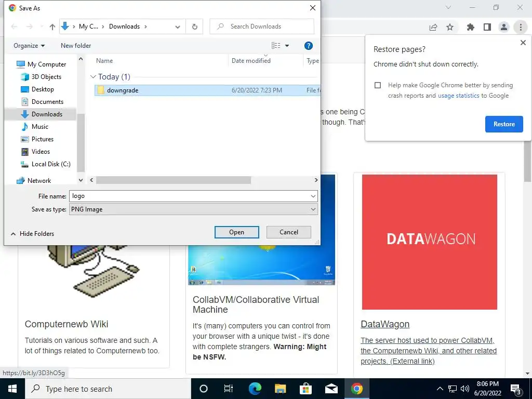Open the usage statistics link
532x399 pixels.
[x=458, y=96]
